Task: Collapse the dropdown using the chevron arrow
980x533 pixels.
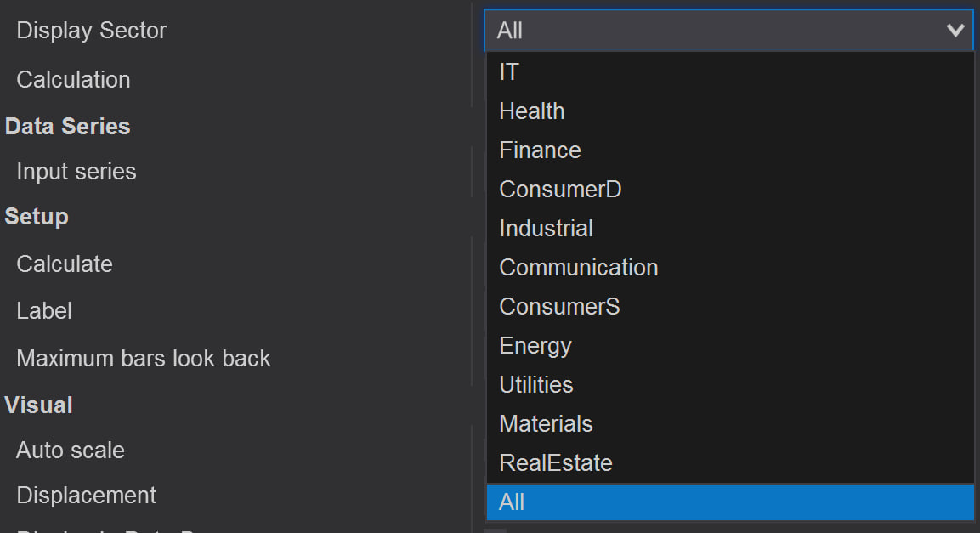Action: pos(955,30)
